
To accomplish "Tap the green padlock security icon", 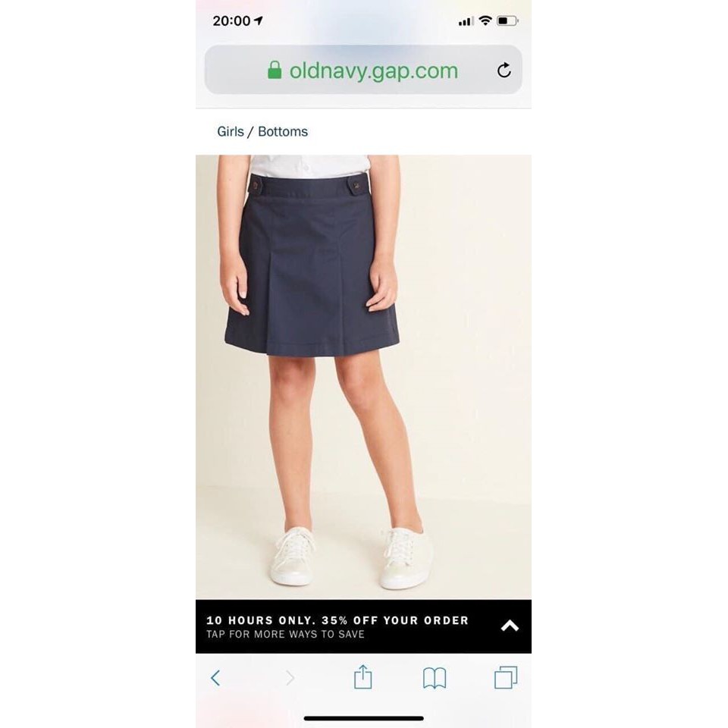I will [275, 70].
